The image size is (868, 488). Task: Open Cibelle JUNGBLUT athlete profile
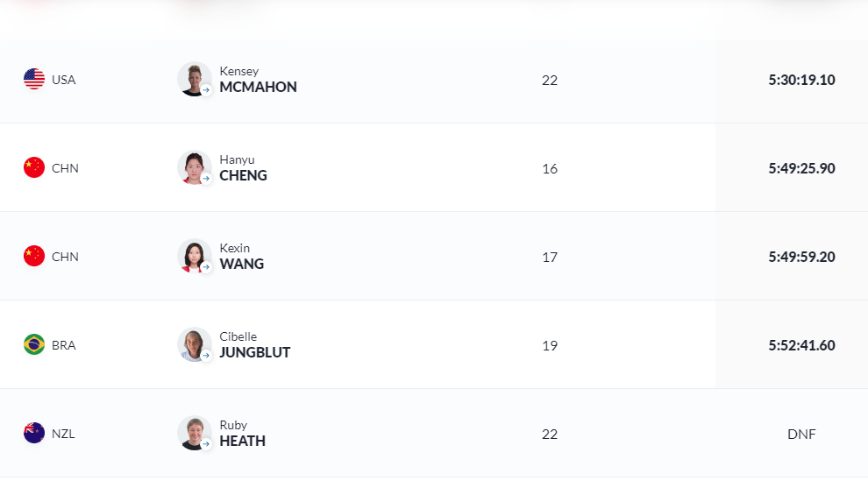pyautogui.click(x=254, y=345)
